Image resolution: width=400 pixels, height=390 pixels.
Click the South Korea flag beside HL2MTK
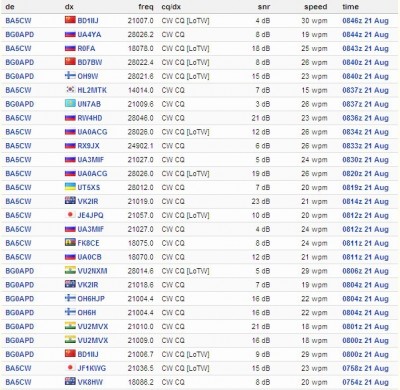click(70, 90)
